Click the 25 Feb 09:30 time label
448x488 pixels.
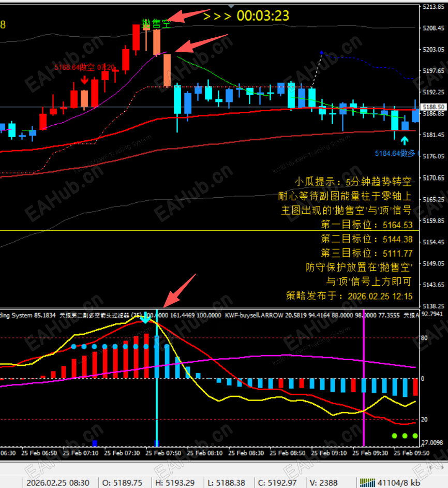370,453
